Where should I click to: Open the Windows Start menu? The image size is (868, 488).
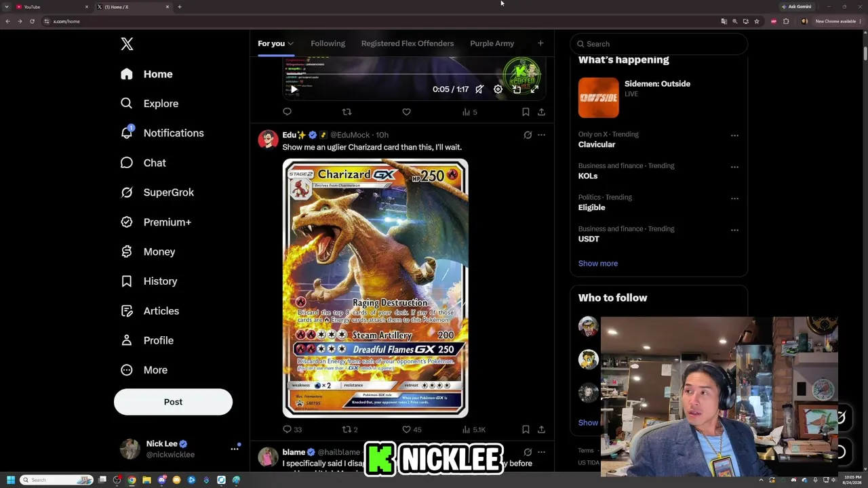(10, 480)
